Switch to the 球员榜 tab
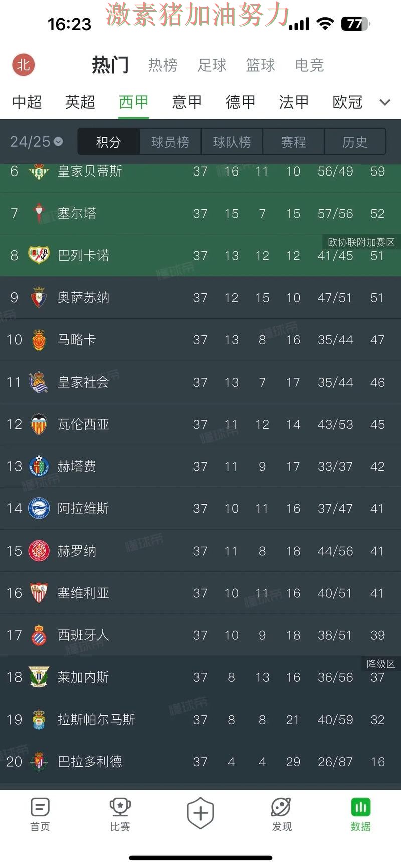 pos(170,142)
